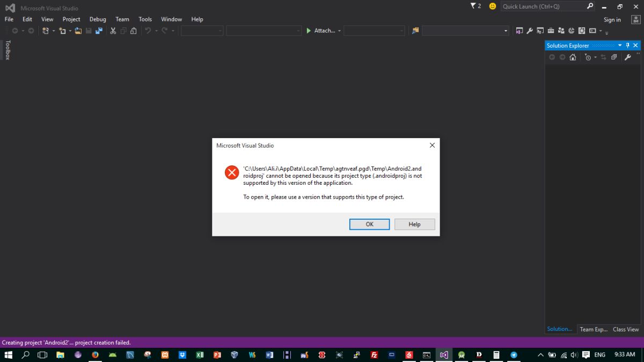Click the Copy toolbar icon

(123, 31)
